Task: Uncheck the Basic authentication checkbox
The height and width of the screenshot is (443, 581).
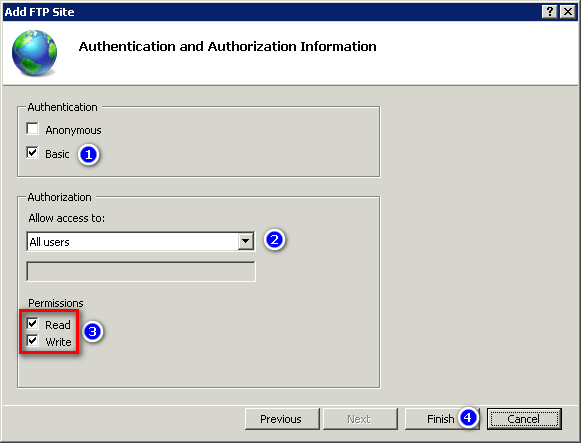Action: coord(33,153)
